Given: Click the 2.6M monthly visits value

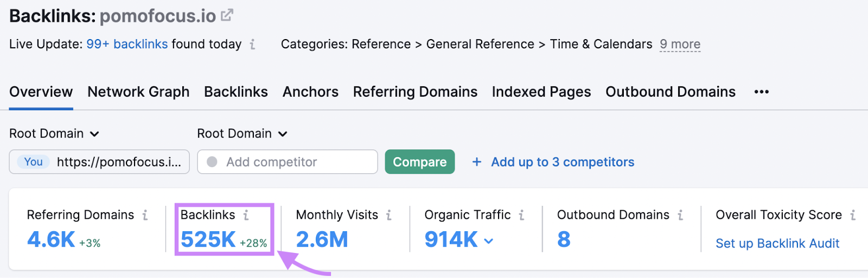Looking at the screenshot, I should [x=322, y=239].
